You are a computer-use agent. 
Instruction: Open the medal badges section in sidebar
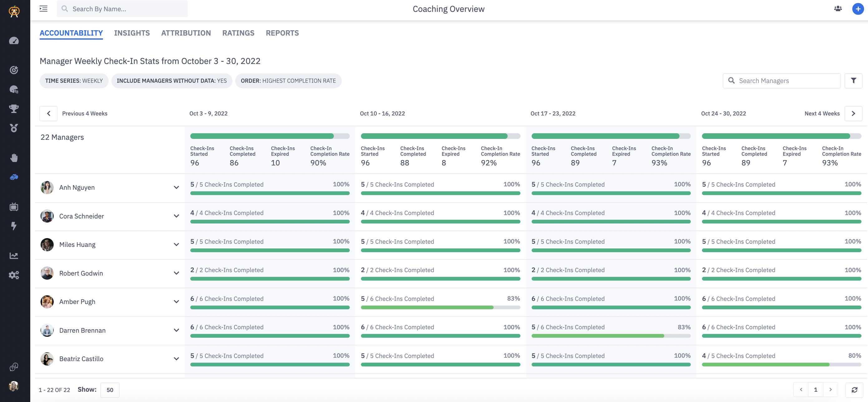(14, 128)
